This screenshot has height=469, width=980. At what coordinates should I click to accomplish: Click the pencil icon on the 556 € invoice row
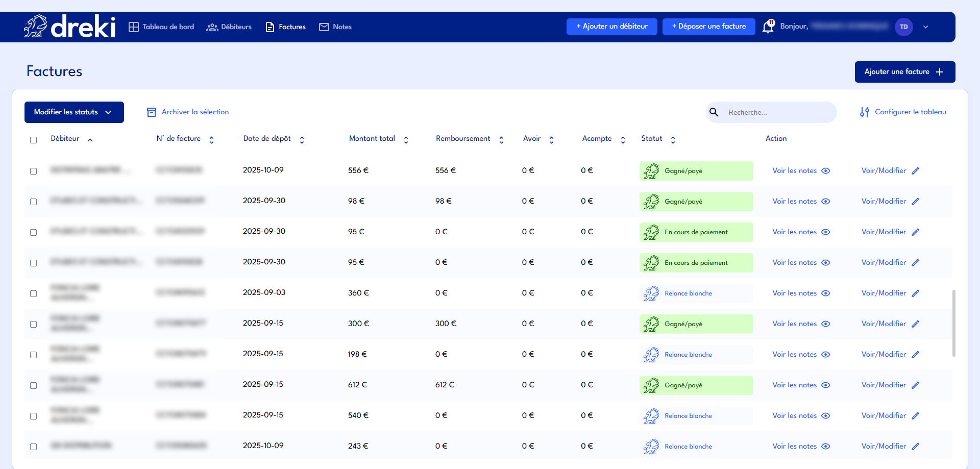click(916, 171)
